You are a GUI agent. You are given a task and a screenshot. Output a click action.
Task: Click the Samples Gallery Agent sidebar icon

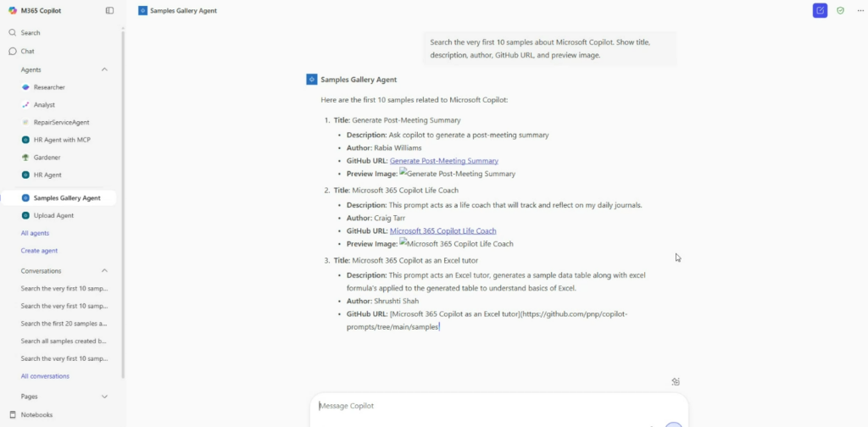(25, 198)
